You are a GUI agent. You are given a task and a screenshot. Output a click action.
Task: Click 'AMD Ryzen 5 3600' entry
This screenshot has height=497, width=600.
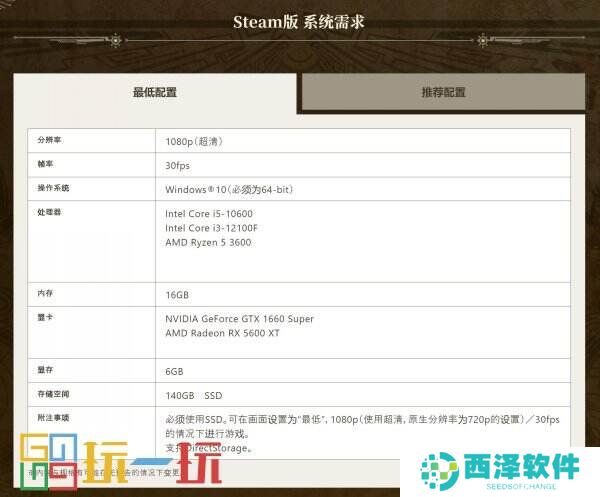208,242
